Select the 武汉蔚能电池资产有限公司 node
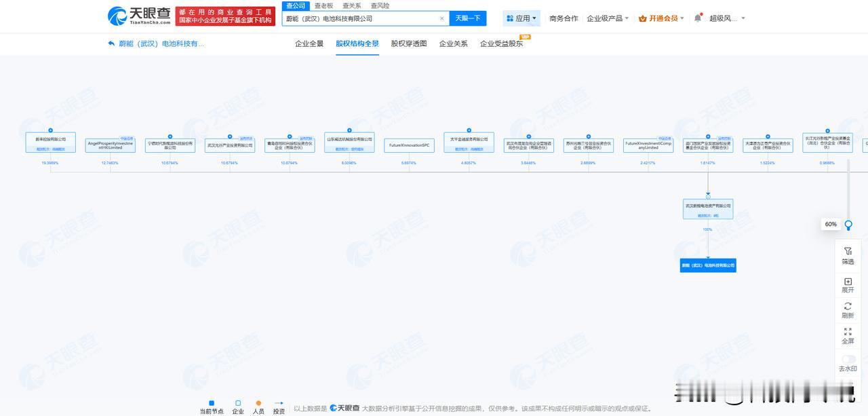868x416 pixels. click(x=708, y=209)
